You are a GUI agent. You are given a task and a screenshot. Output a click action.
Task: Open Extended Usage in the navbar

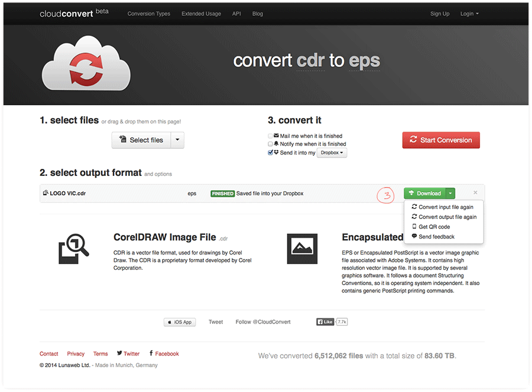pyautogui.click(x=201, y=14)
